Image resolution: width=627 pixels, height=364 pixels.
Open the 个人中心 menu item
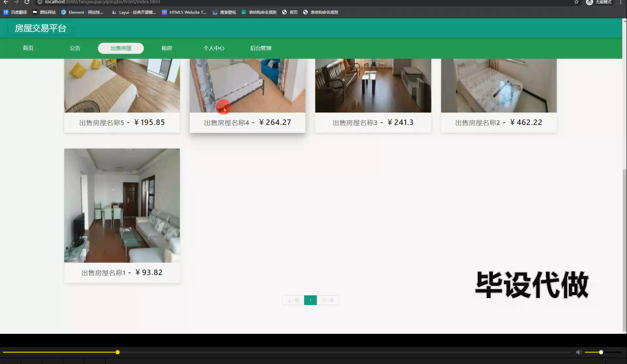(x=214, y=48)
